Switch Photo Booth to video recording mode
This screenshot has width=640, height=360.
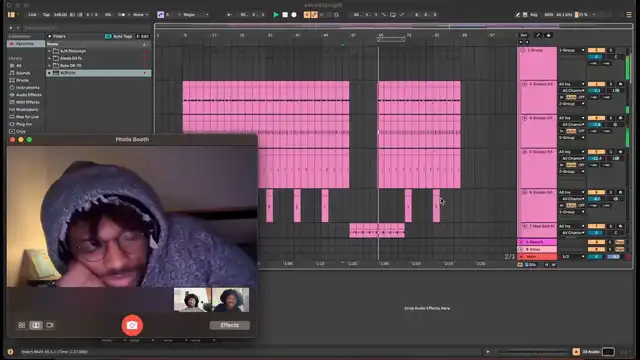50,325
